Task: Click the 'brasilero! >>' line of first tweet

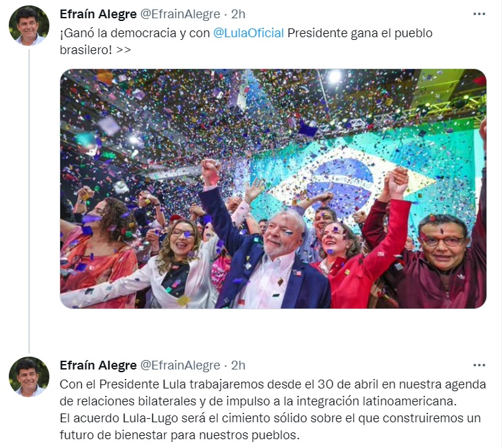Action: (x=95, y=50)
